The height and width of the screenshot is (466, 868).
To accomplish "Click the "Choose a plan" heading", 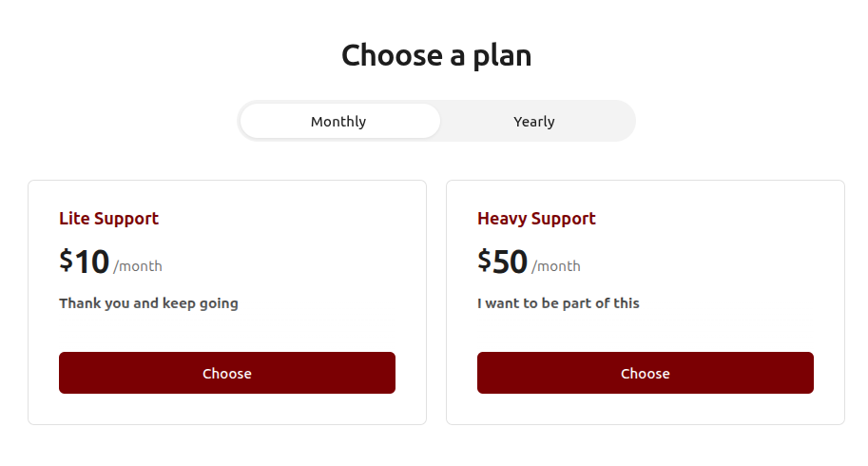I will coord(436,55).
